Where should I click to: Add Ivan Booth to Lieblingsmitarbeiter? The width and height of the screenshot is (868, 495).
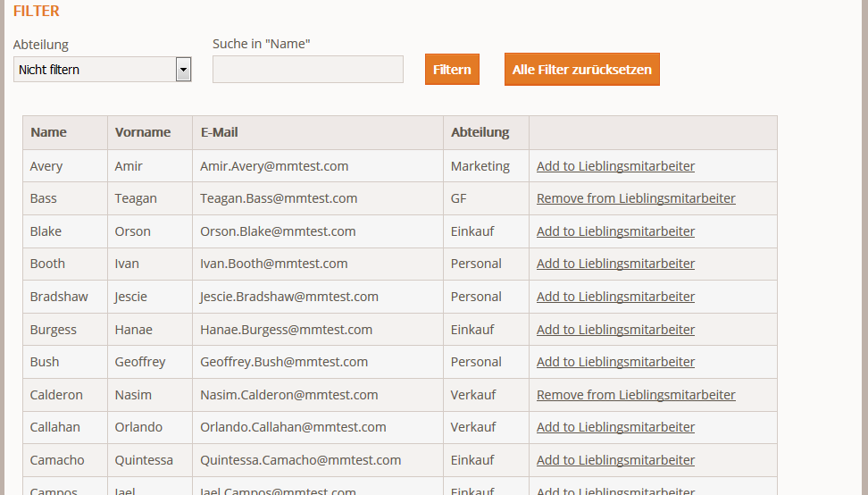click(x=615, y=264)
